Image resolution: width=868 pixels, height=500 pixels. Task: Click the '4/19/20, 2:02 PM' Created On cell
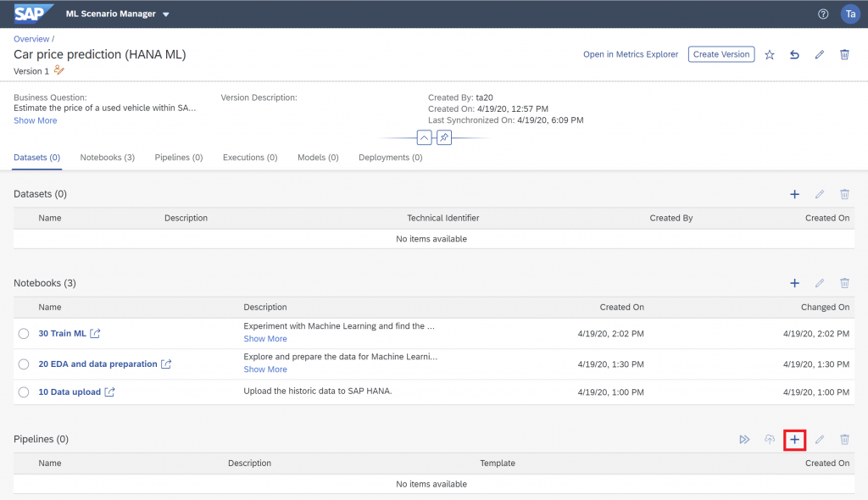(610, 334)
